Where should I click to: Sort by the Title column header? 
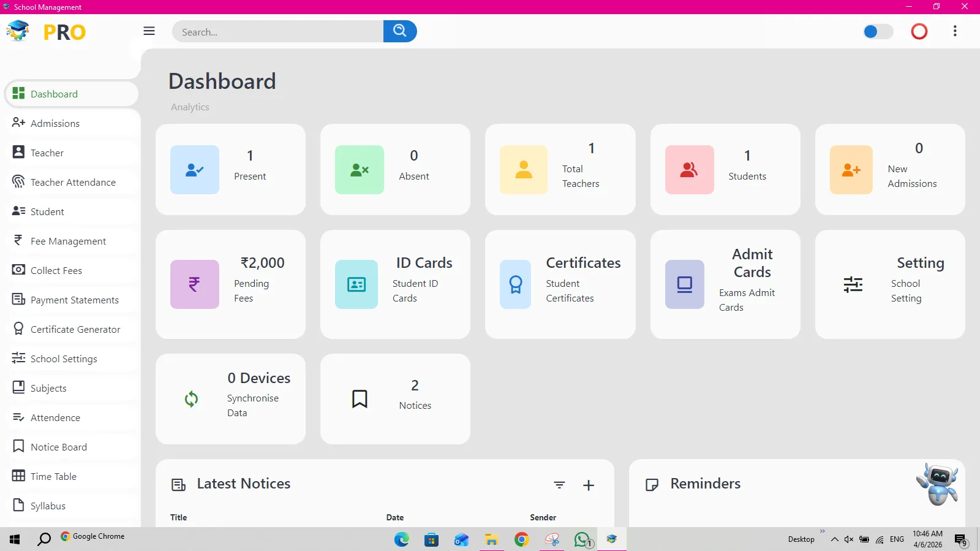pos(179,517)
